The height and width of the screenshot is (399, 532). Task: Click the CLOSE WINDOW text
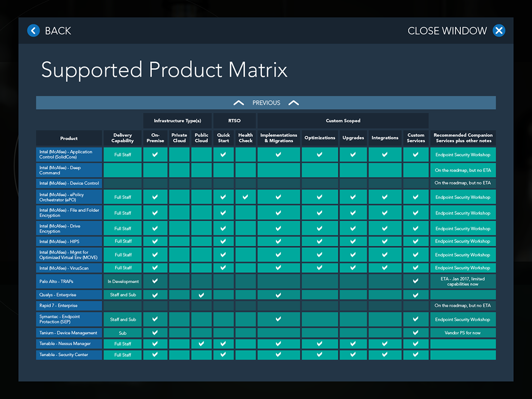pos(447,31)
